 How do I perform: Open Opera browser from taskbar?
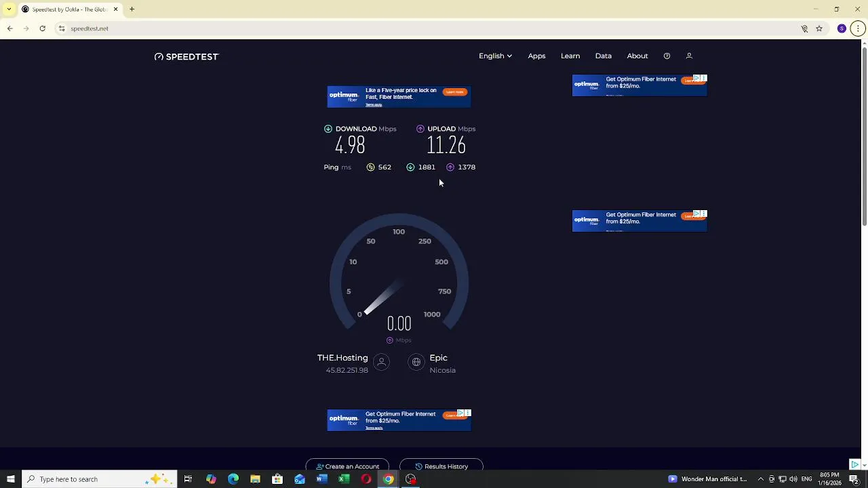(366, 479)
